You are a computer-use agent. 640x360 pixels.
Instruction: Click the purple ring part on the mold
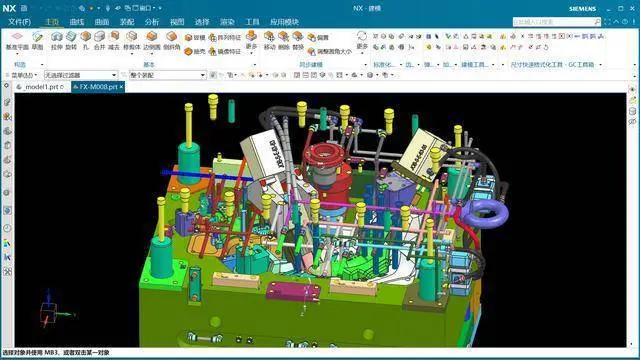[486, 212]
